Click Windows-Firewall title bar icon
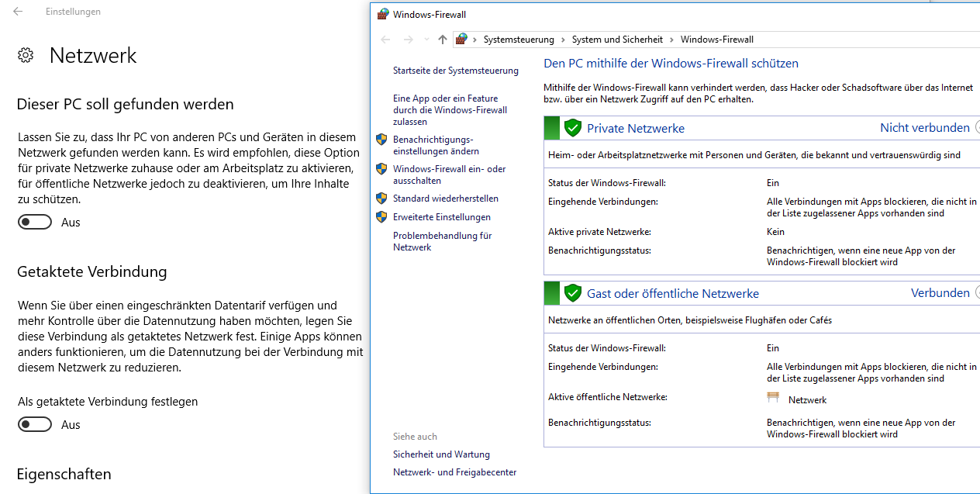This screenshot has width=980, height=494. pos(382,14)
